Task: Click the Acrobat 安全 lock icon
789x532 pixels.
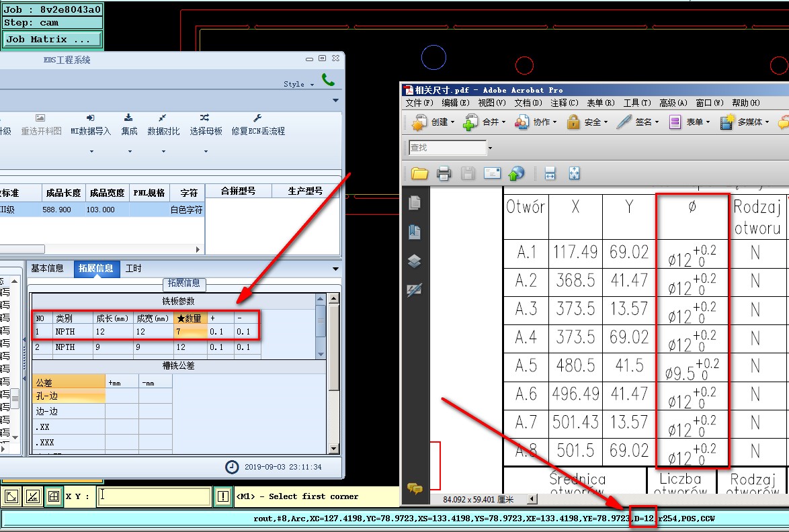Action: pyautogui.click(x=573, y=122)
